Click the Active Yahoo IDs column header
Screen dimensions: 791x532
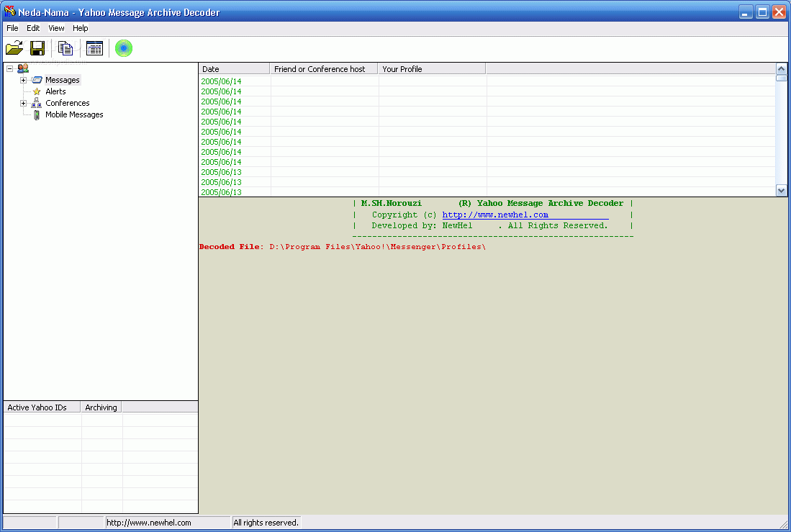pos(42,407)
